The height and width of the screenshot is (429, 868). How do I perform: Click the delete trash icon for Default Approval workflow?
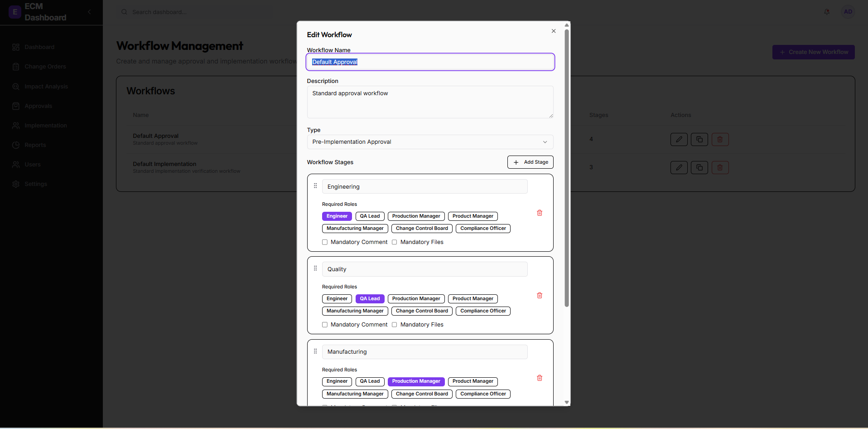click(720, 139)
